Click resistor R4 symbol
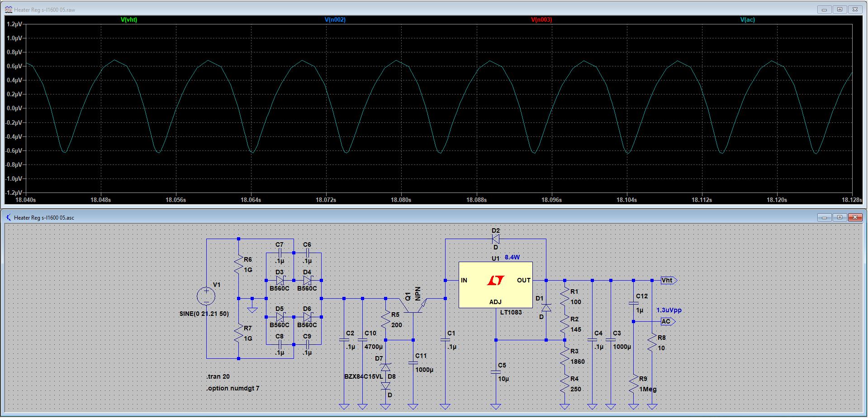This screenshot has width=868, height=418. [x=564, y=384]
